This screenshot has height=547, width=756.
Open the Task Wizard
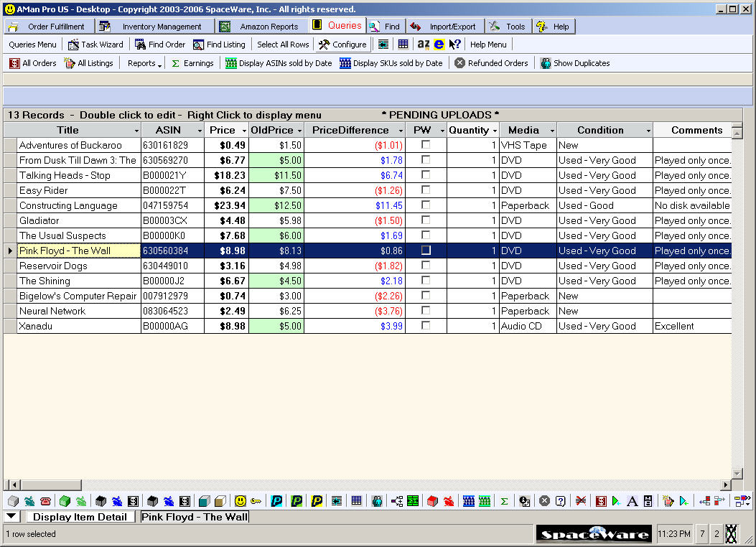[95, 45]
